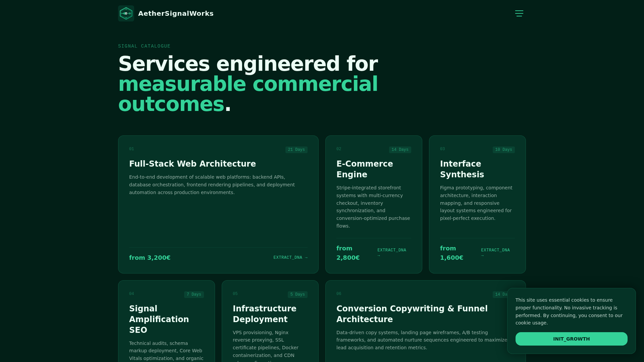
Task: Click the 21 Days badge
Action: (x=297, y=150)
